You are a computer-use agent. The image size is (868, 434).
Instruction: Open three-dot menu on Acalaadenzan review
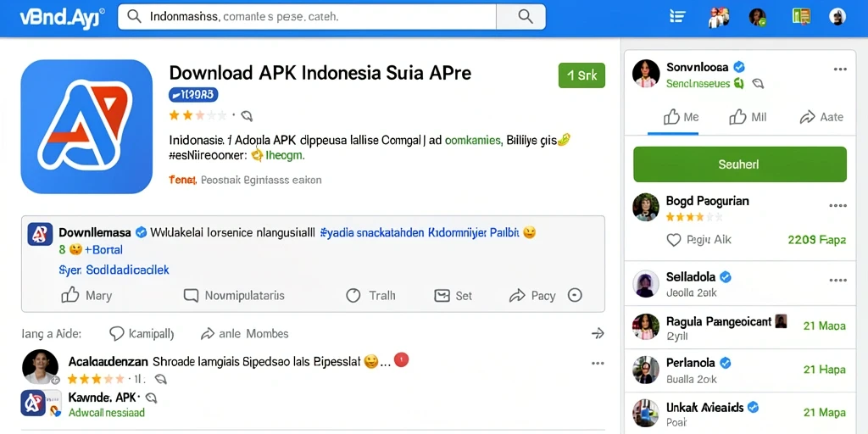click(598, 364)
